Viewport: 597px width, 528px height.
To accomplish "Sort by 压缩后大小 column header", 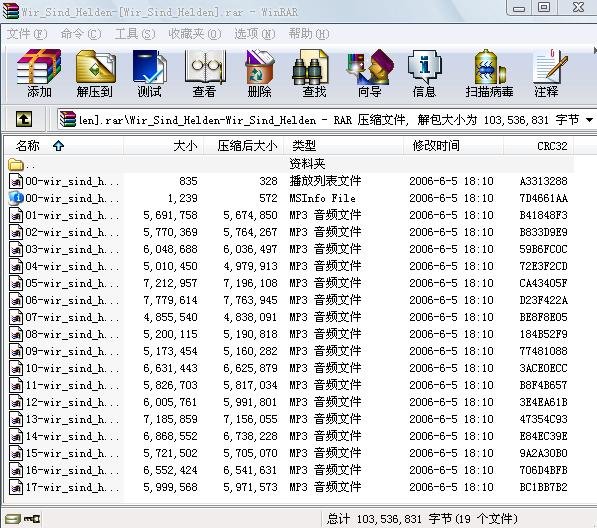I will coord(244,145).
